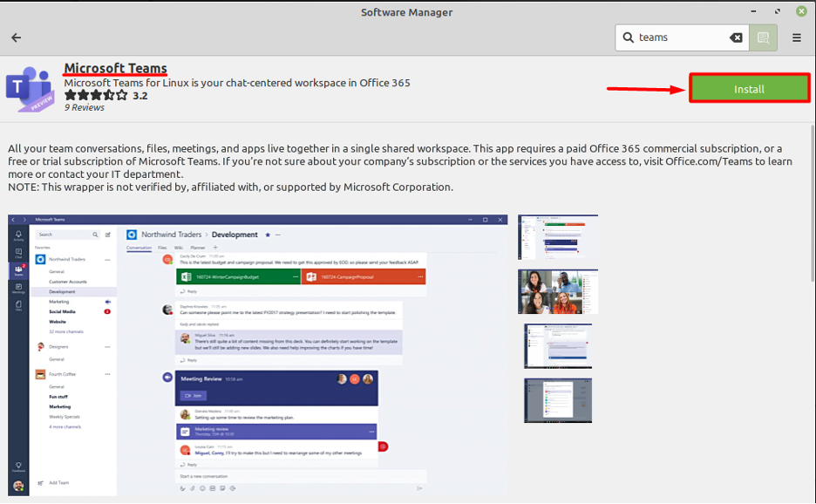Screen dimensions: 816x504
Task: Open the hamburger menu at top right
Action: point(796,37)
